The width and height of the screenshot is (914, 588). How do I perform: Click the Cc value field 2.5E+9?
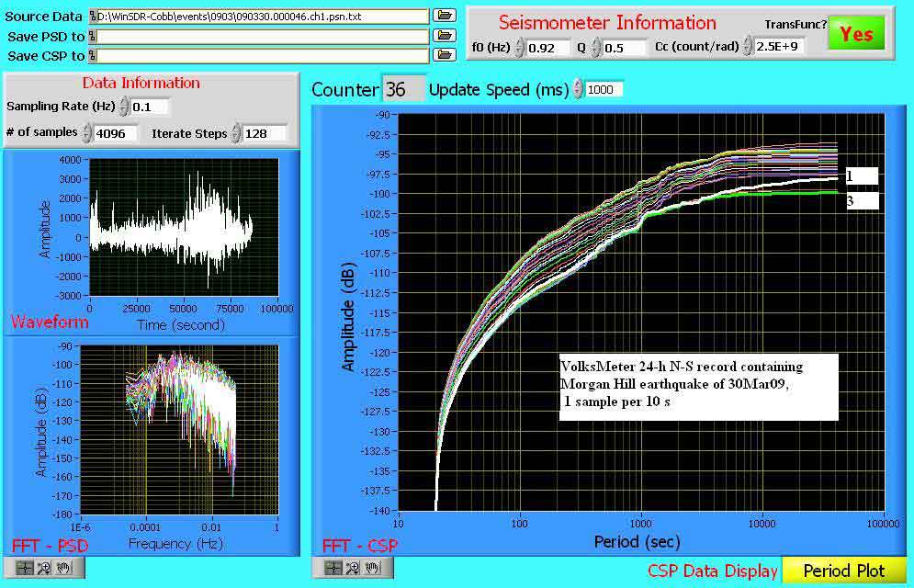point(779,46)
